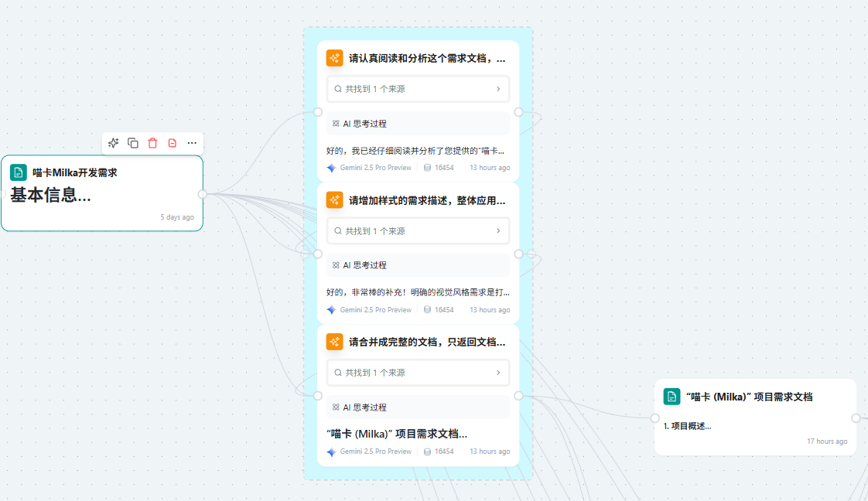The image size is (868, 501).
Task: Click the 基本信息... heading text
Action: [x=50, y=195]
